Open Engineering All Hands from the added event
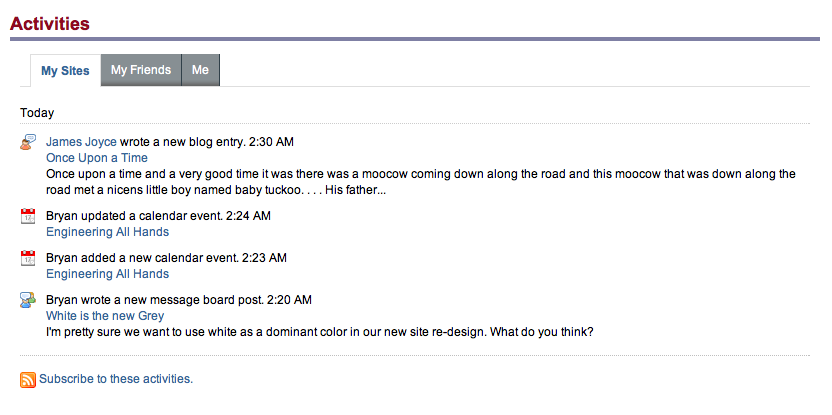 [108, 274]
